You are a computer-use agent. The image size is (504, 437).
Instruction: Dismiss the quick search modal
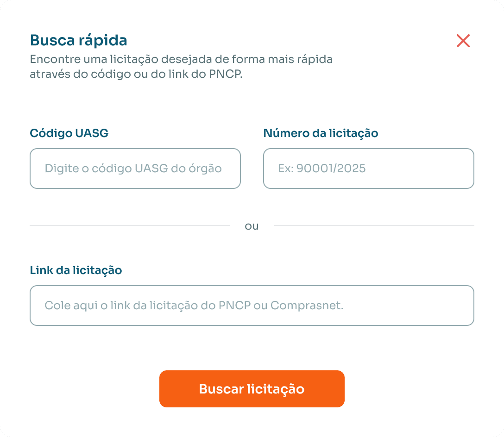click(x=463, y=41)
